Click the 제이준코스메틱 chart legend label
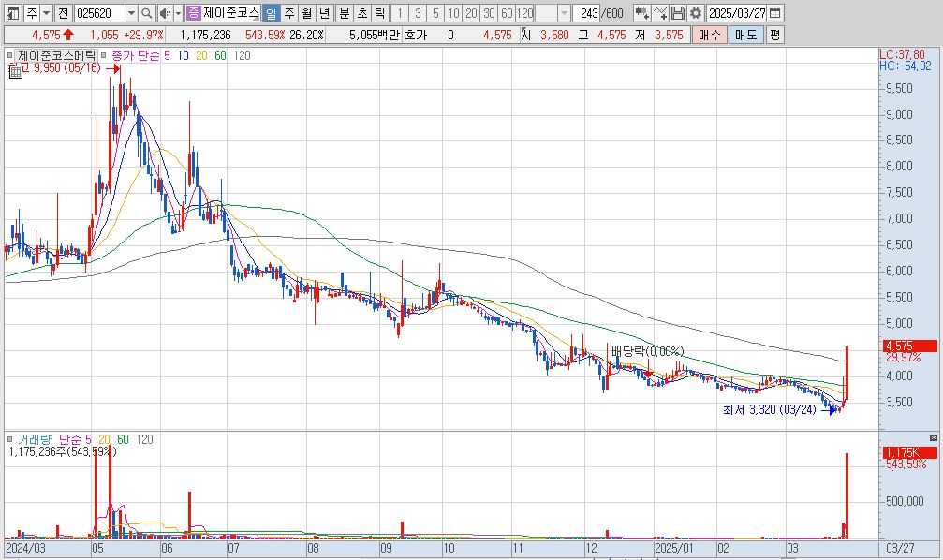 point(56,55)
